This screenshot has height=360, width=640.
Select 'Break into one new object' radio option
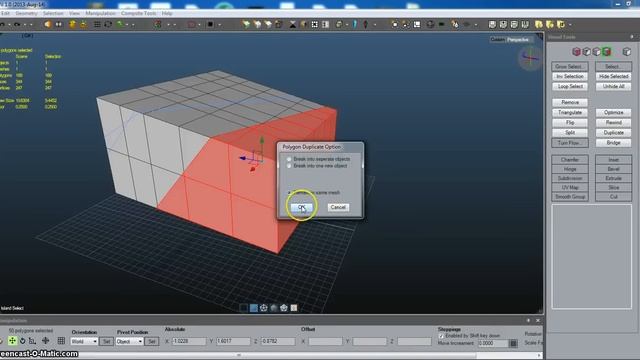(289, 166)
